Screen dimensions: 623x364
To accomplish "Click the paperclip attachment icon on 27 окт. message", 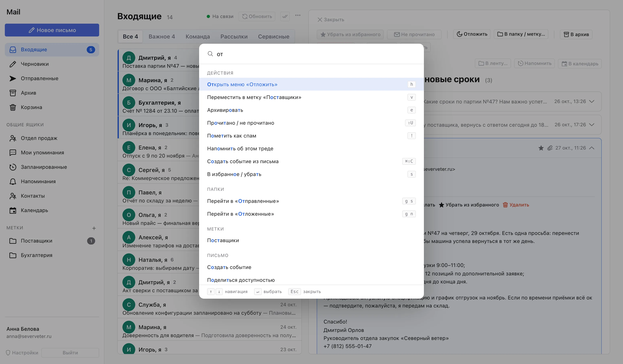I will (x=550, y=148).
